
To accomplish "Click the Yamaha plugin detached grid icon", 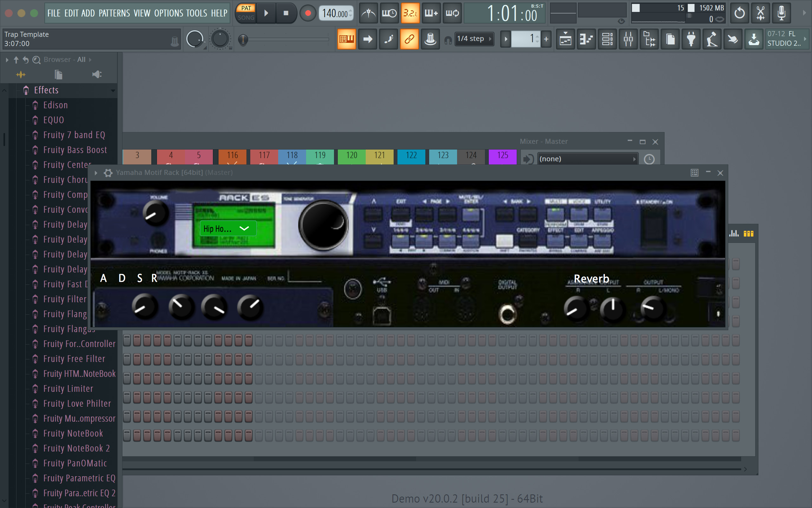I will click(x=695, y=173).
